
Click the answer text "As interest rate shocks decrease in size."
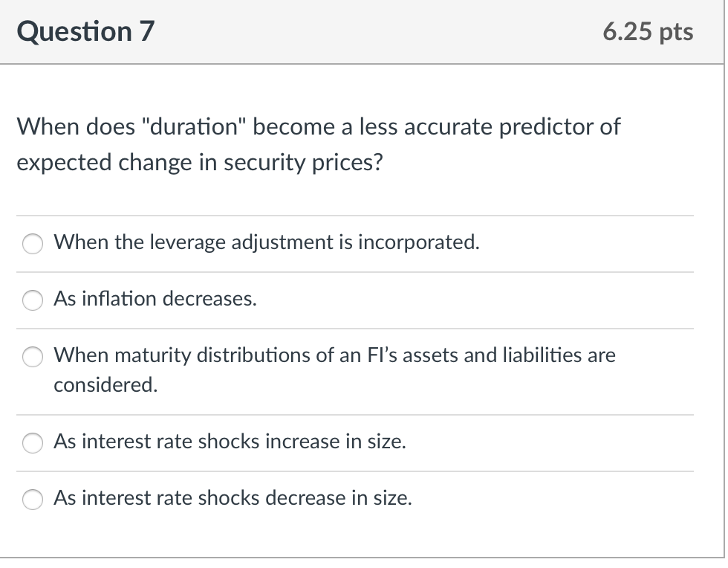pos(232,499)
